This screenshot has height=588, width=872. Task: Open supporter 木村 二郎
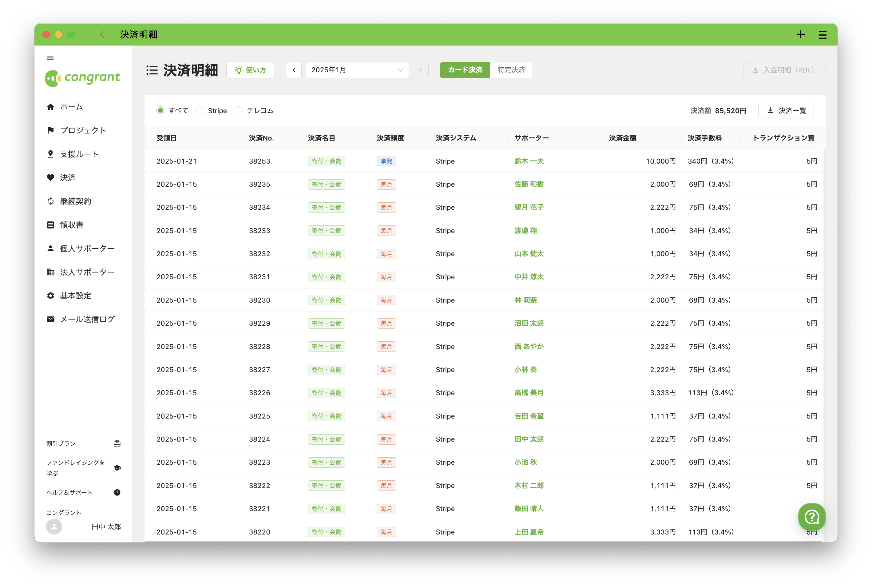tap(529, 486)
